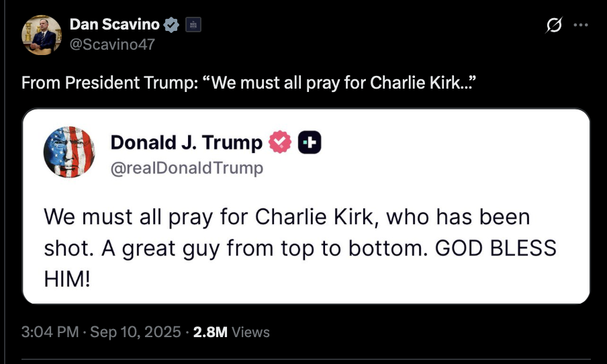Click the dark plus badge icon
The image size is (607, 364).
click(310, 142)
